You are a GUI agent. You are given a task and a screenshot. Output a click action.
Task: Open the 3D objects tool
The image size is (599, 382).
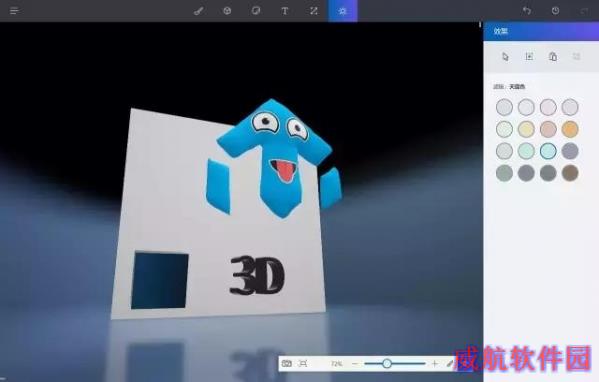click(x=227, y=11)
